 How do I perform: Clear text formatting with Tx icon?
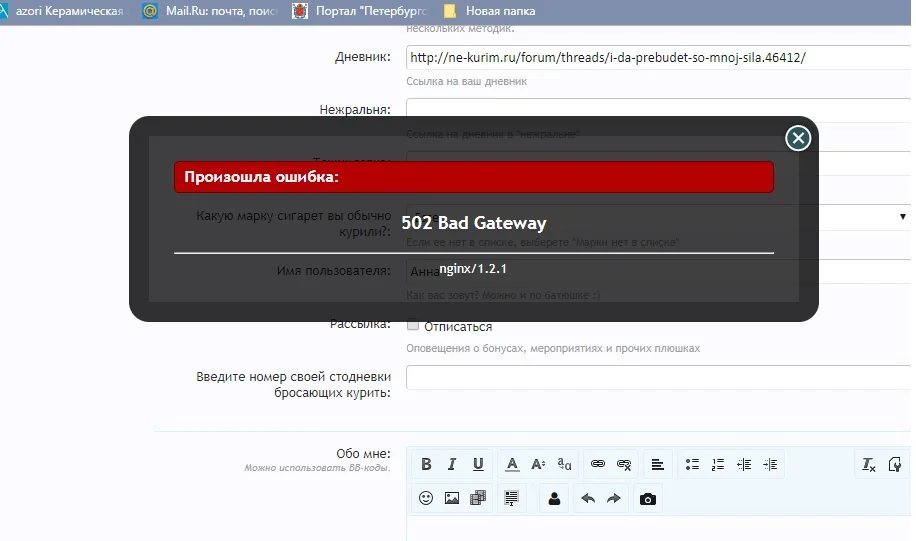[x=869, y=464]
